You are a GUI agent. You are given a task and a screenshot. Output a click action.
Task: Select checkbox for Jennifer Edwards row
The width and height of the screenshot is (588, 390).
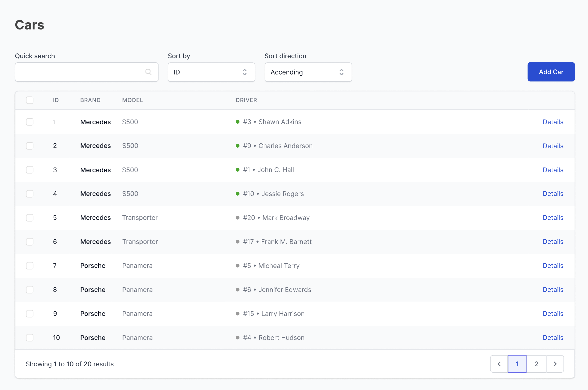(x=30, y=290)
